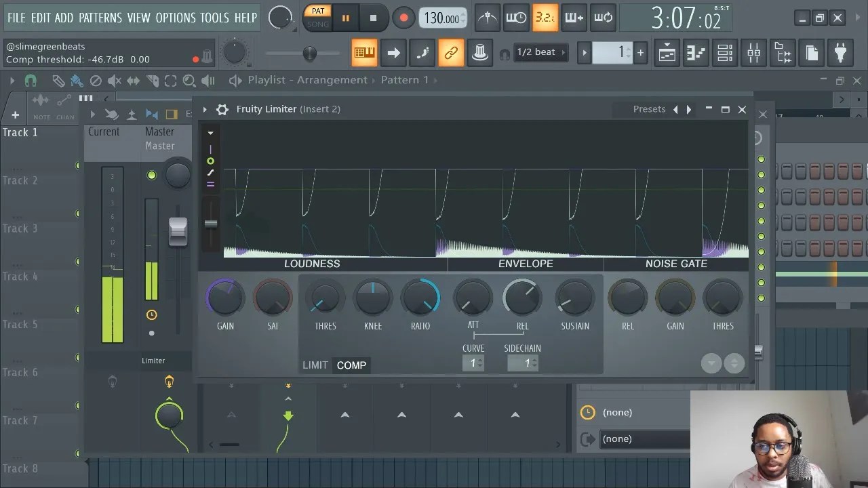Click the Master volume fader
The height and width of the screenshot is (488, 868).
point(178,232)
